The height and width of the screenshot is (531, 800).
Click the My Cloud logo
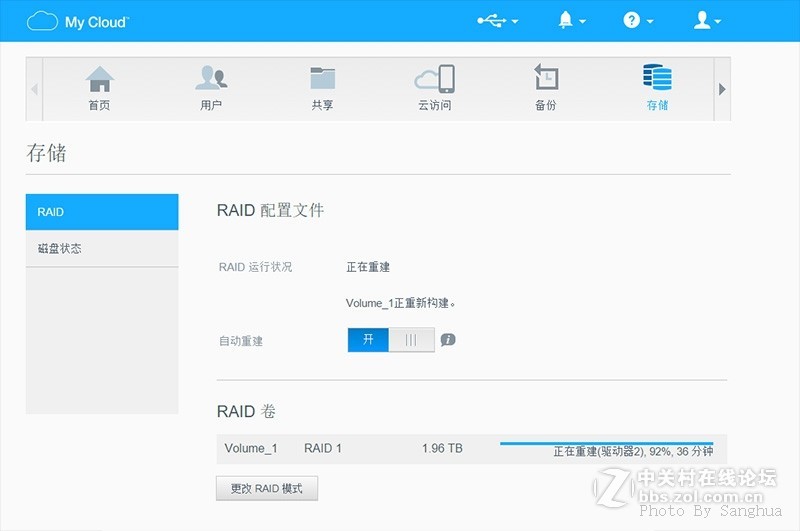click(78, 22)
